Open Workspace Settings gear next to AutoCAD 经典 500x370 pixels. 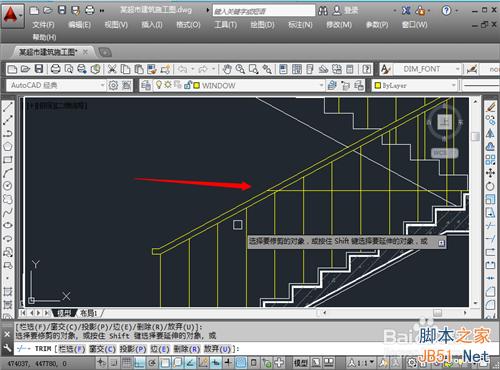[x=113, y=85]
